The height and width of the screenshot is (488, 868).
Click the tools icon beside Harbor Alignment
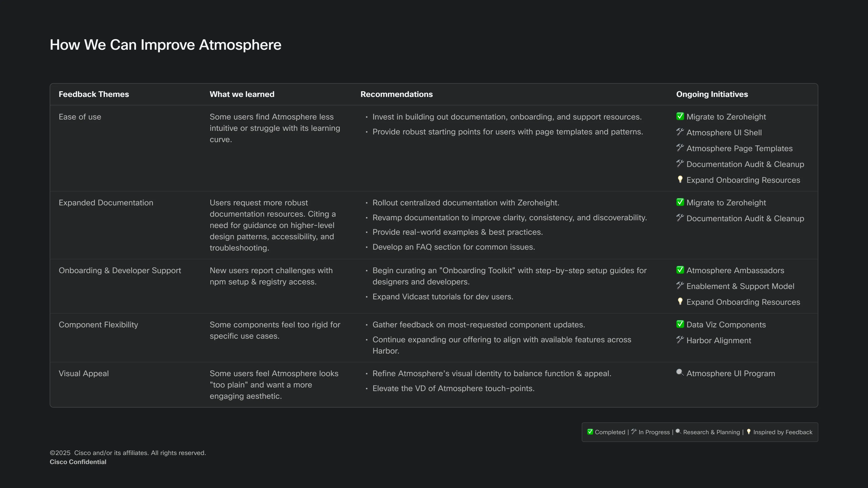[x=680, y=340]
